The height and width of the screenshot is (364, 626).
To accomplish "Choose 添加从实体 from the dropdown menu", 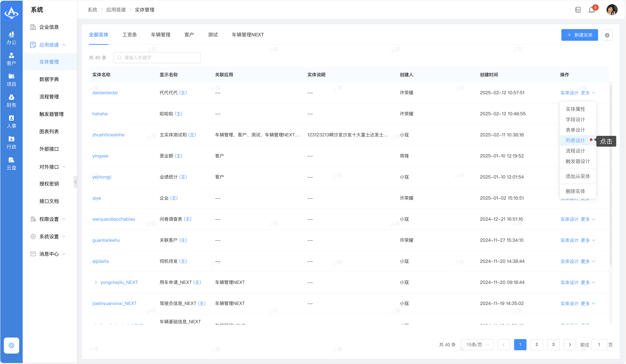I will (x=578, y=176).
